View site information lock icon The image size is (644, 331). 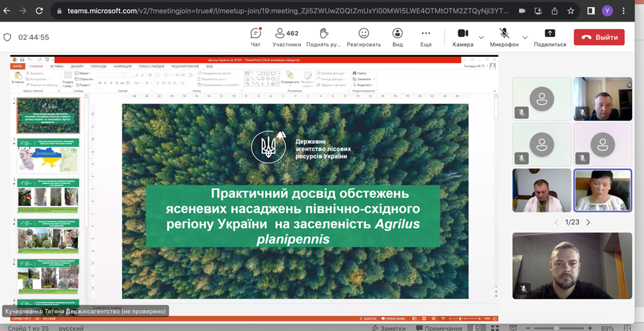[59, 11]
